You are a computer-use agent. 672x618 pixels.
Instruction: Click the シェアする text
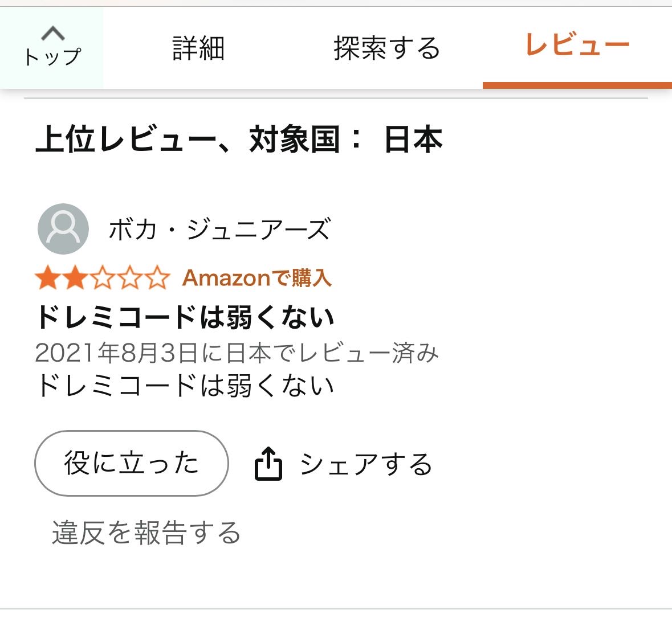coord(366,464)
